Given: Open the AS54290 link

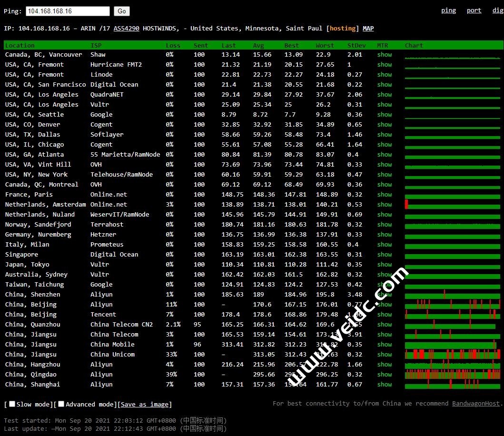Looking at the screenshot, I should coord(126,29).
